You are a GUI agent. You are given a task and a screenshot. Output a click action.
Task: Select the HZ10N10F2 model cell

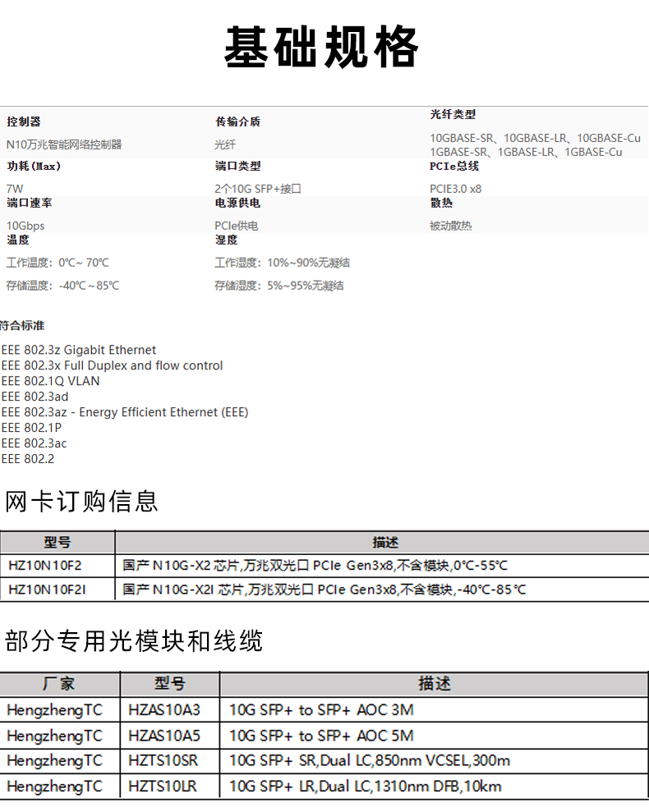[x=45, y=566]
